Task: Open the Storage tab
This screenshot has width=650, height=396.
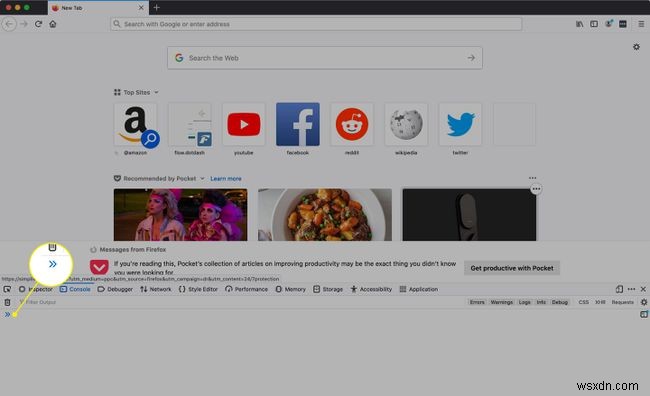Action: (328, 289)
